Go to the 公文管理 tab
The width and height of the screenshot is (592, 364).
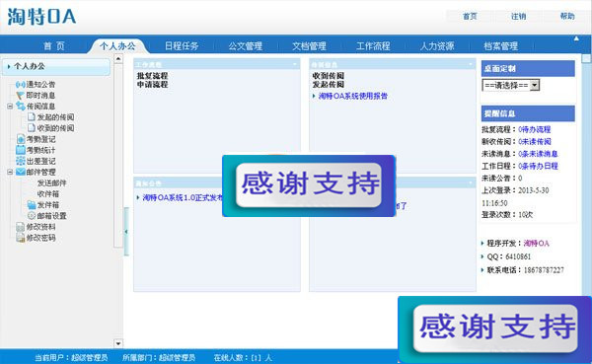[245, 46]
